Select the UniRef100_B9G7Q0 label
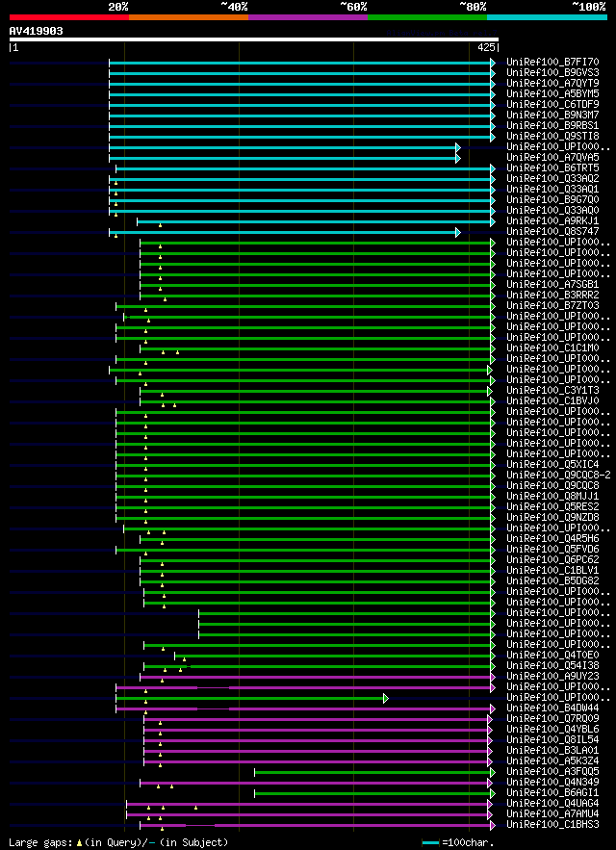Screen dimensions: 616x850 [552, 200]
